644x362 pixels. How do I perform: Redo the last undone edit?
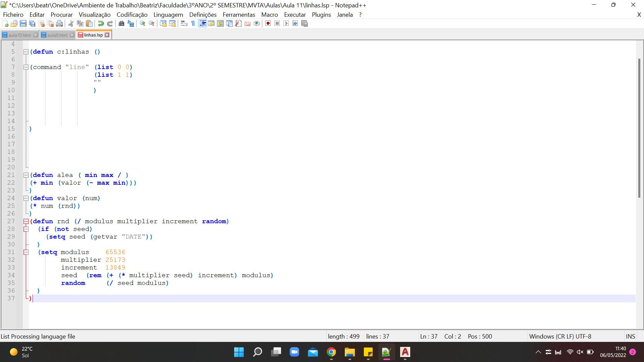(x=110, y=23)
